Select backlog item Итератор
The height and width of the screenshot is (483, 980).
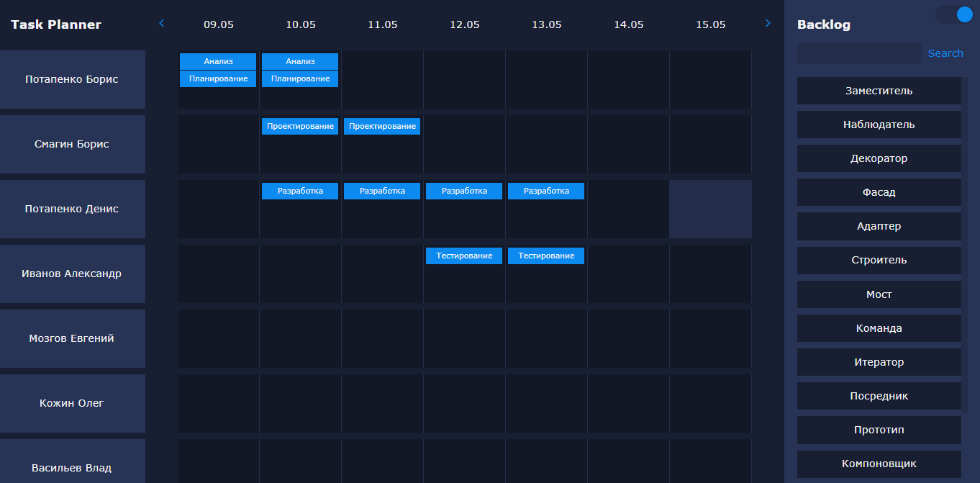pyautogui.click(x=879, y=362)
